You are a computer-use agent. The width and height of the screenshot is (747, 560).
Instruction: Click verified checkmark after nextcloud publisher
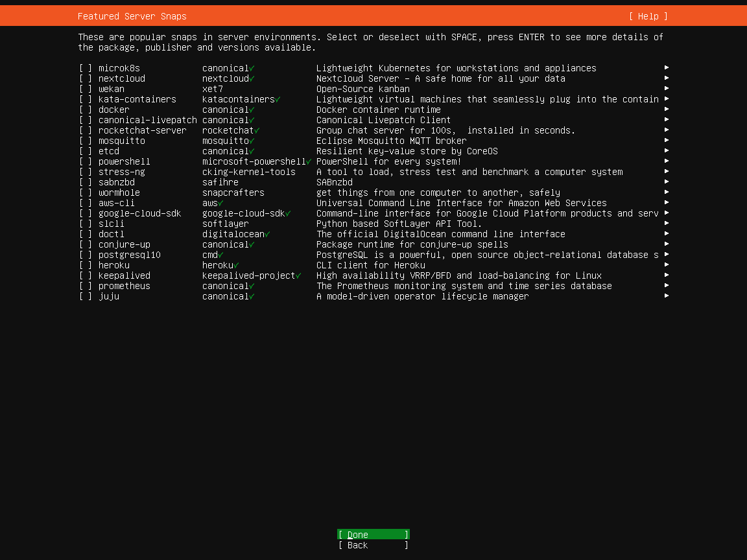coord(252,78)
